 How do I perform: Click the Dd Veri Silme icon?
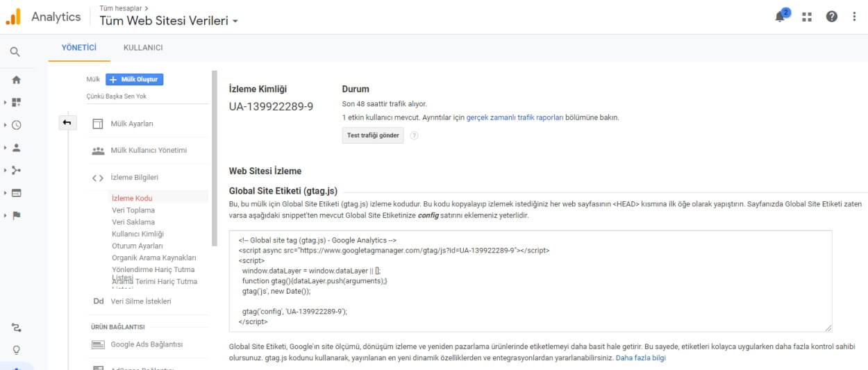[x=98, y=301]
